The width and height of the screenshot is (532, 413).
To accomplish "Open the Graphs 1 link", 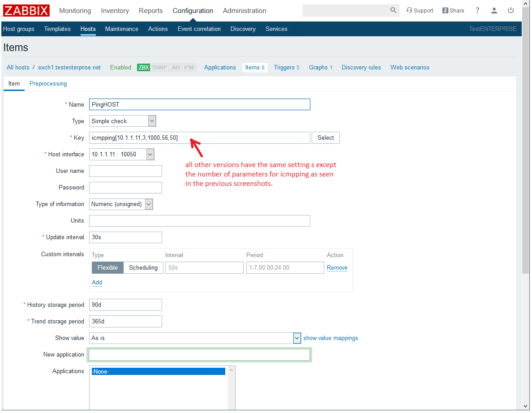I will click(x=321, y=68).
